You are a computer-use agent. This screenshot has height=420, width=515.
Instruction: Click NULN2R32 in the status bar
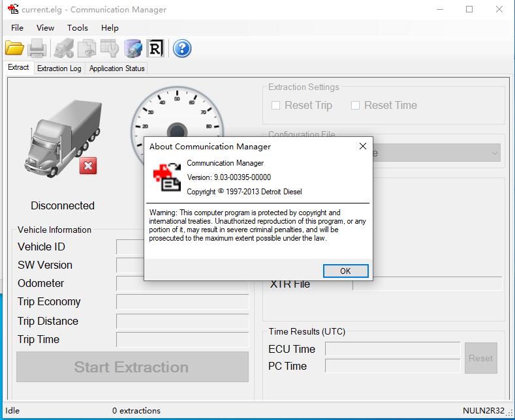(x=484, y=410)
